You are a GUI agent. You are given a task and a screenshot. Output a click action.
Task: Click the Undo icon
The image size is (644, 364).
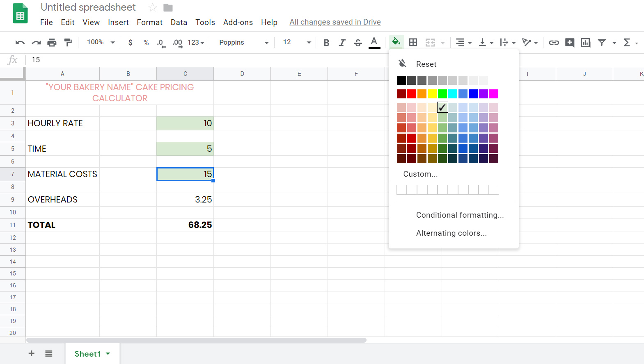click(20, 43)
